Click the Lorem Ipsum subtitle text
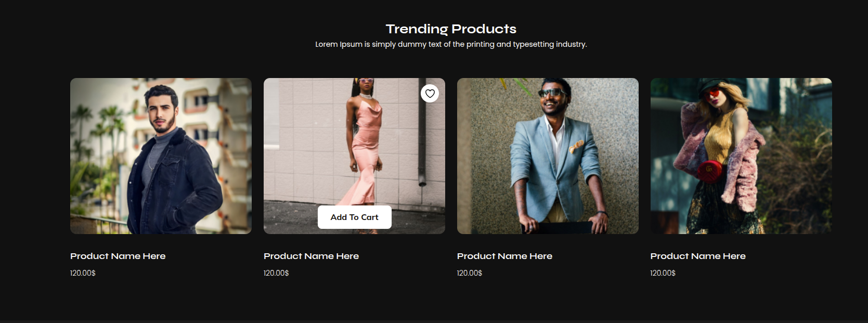This screenshot has height=323, width=868. 451,44
